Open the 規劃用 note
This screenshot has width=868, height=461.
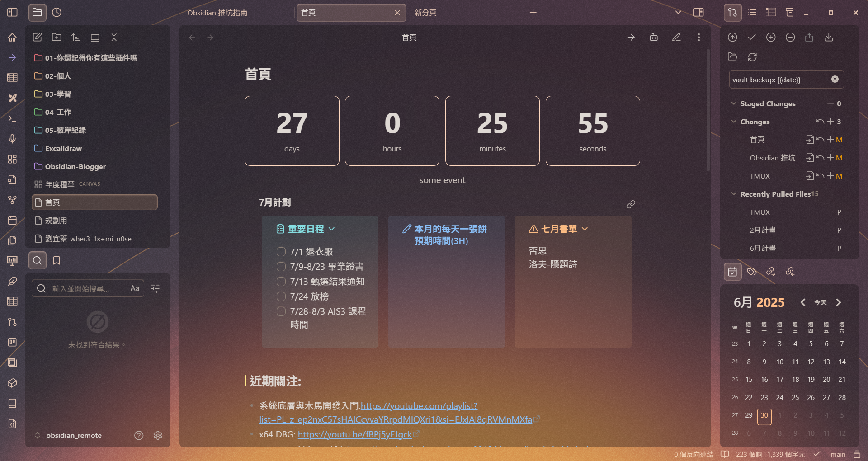point(94,221)
